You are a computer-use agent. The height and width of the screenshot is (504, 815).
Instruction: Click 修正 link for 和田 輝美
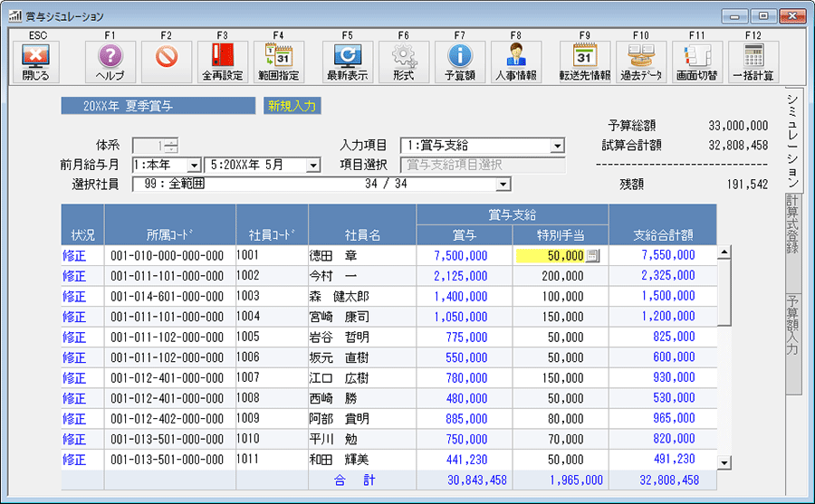[x=74, y=460]
